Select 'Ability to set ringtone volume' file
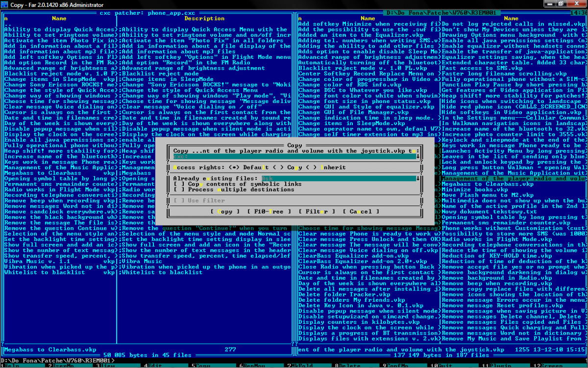 (x=59, y=35)
